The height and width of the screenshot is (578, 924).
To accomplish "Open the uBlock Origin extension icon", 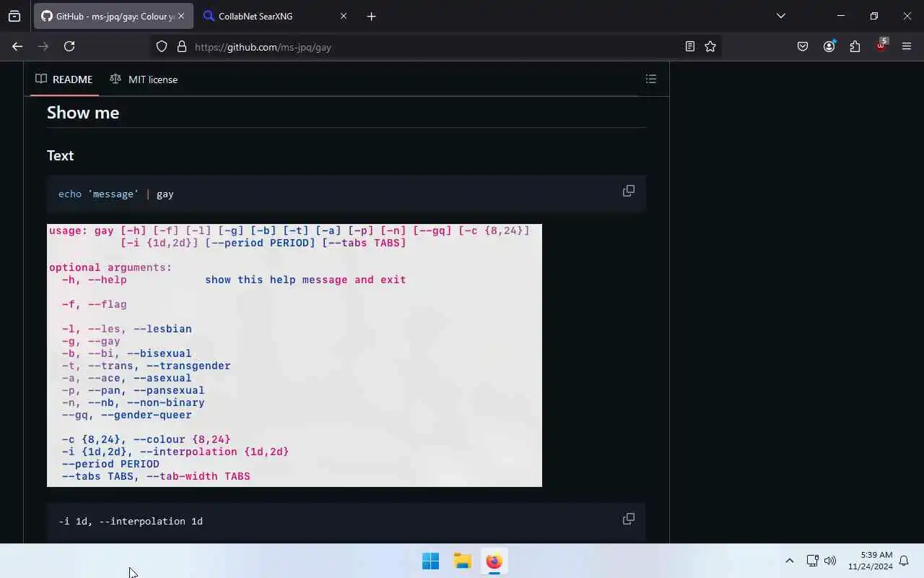I will [x=881, y=46].
